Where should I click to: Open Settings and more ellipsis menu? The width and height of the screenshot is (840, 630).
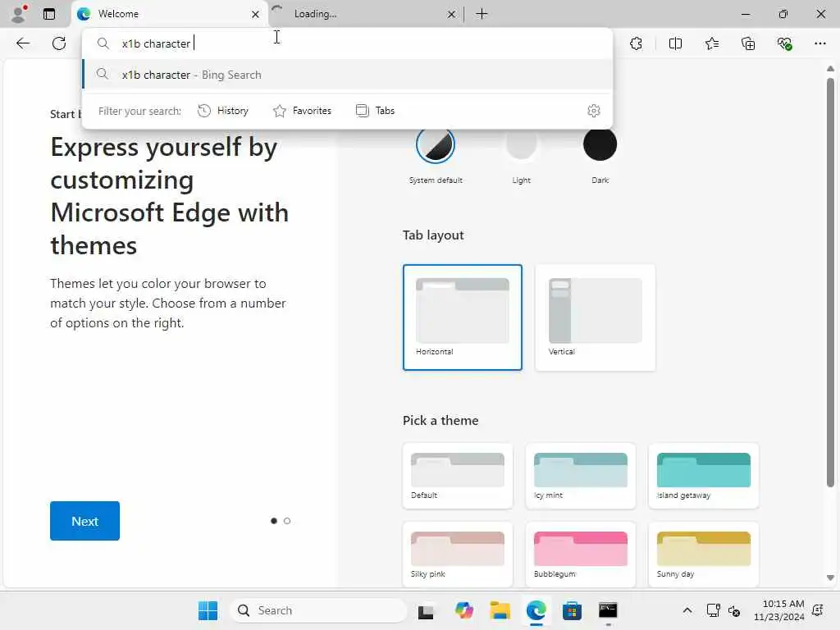pyautogui.click(x=820, y=43)
